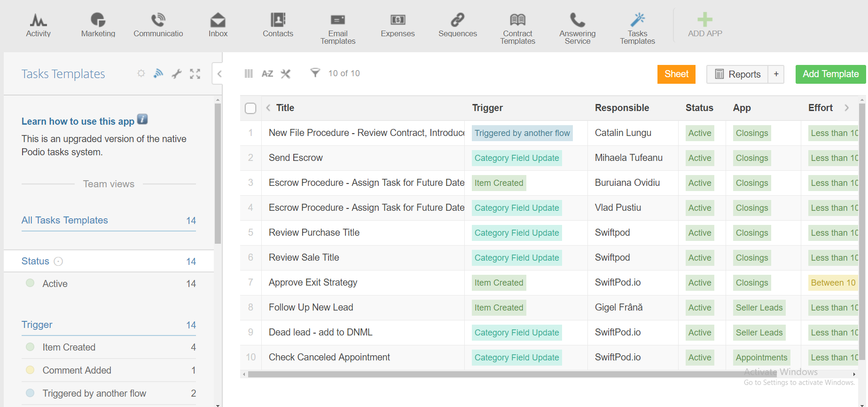This screenshot has width=868, height=407.
Task: Click the Between 10 effort tag
Action: tap(833, 283)
